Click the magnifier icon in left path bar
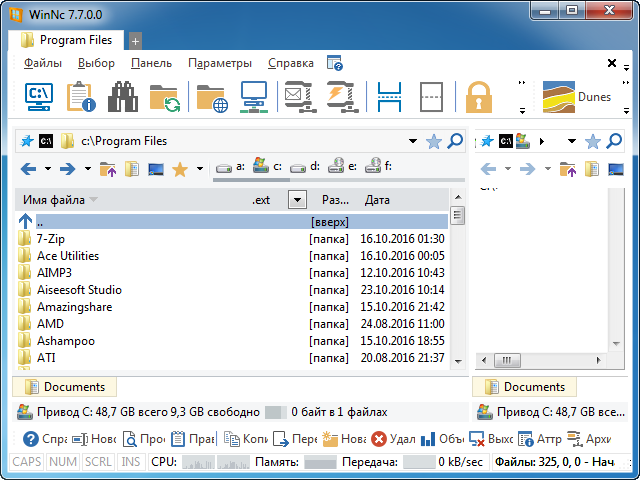The width and height of the screenshot is (640, 480). pyautogui.click(x=456, y=141)
